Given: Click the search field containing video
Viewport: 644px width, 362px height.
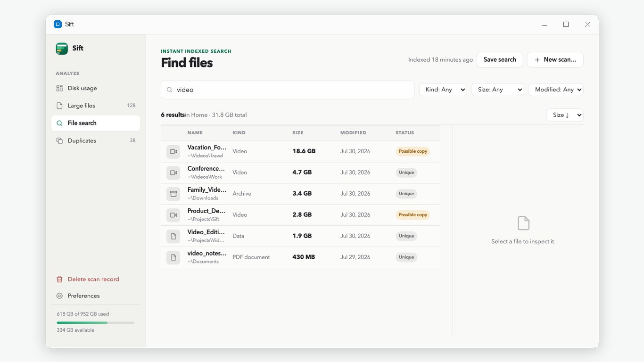Looking at the screenshot, I should coord(288,90).
